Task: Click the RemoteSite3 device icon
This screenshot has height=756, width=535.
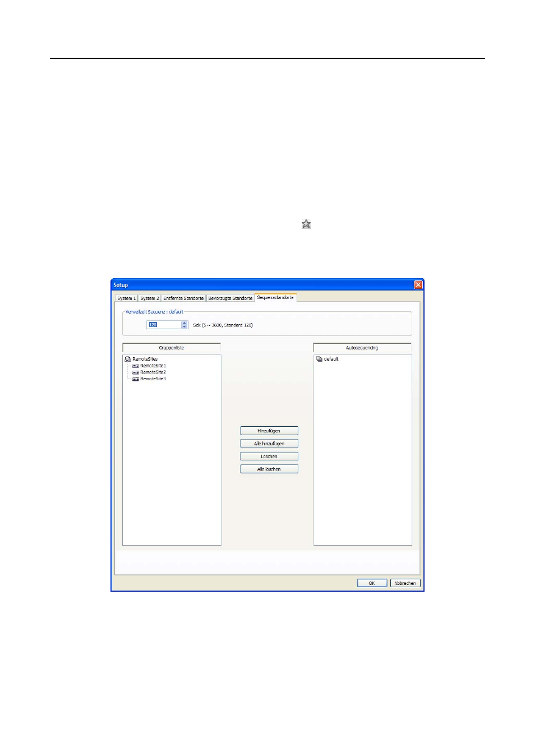Action: 136,379
